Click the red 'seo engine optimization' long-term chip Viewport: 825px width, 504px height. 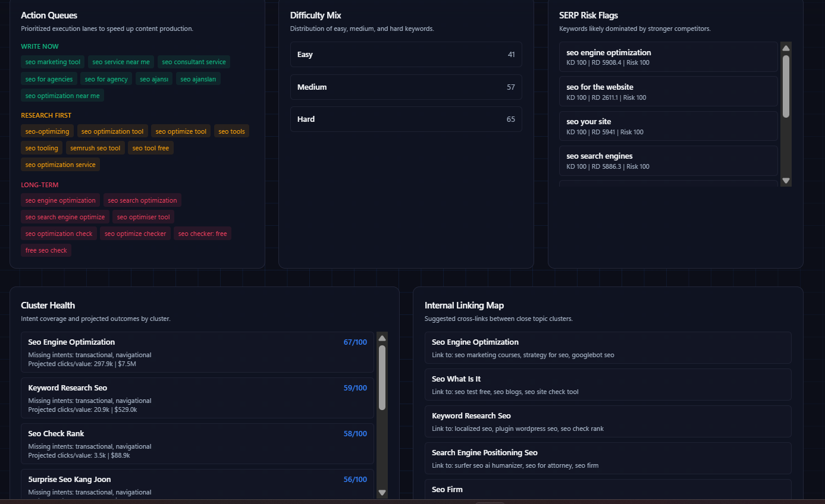[x=60, y=200]
